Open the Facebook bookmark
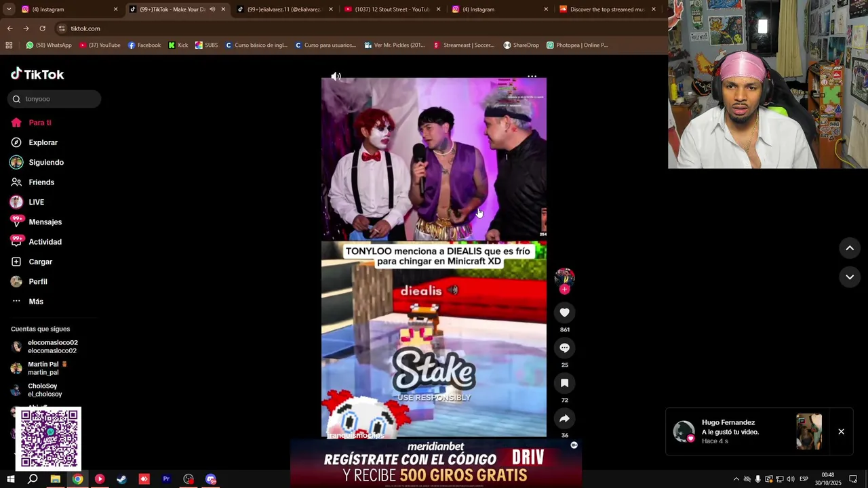The image size is (868, 488). [144, 45]
